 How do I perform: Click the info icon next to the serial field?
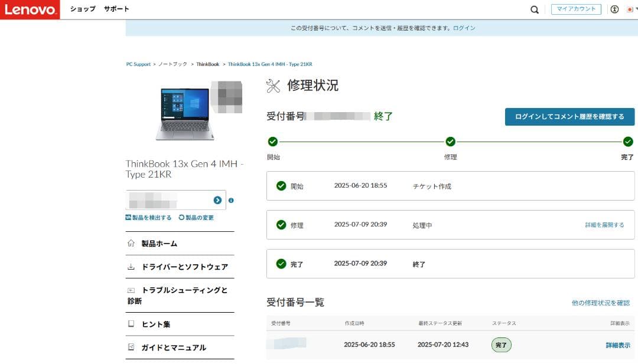(231, 200)
